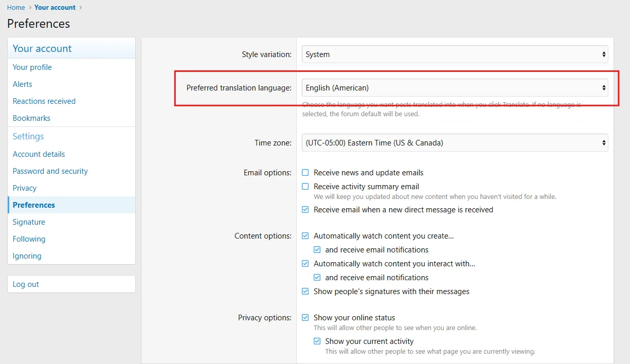
Task: Uncheck Automatically watch content you create
Action: coord(305,236)
